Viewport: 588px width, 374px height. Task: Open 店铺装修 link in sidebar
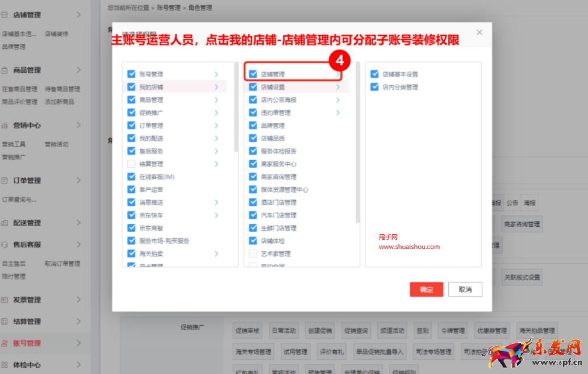click(56, 34)
